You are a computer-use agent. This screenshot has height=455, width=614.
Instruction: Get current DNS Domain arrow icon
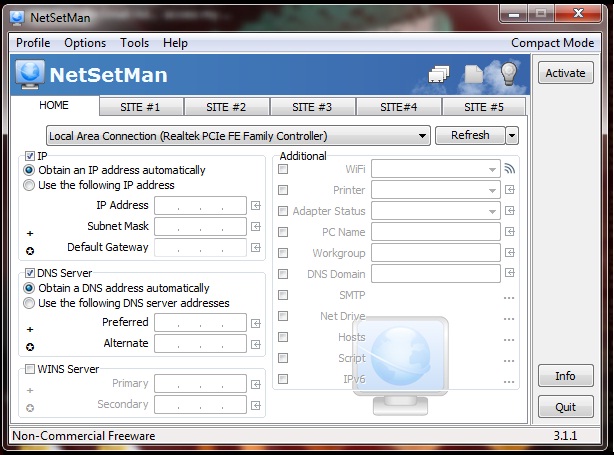509,273
